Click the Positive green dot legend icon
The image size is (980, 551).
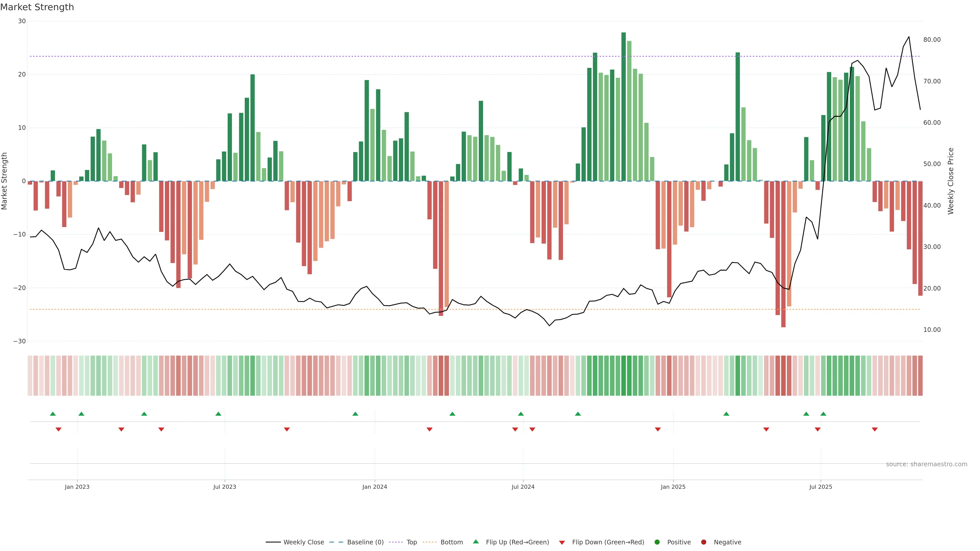(657, 542)
